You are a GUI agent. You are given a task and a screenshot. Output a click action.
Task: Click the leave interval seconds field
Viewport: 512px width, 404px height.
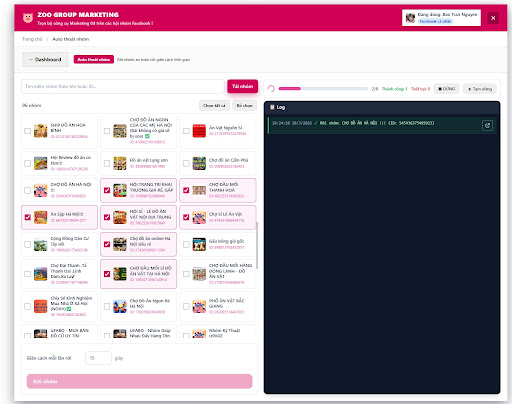coord(98,358)
